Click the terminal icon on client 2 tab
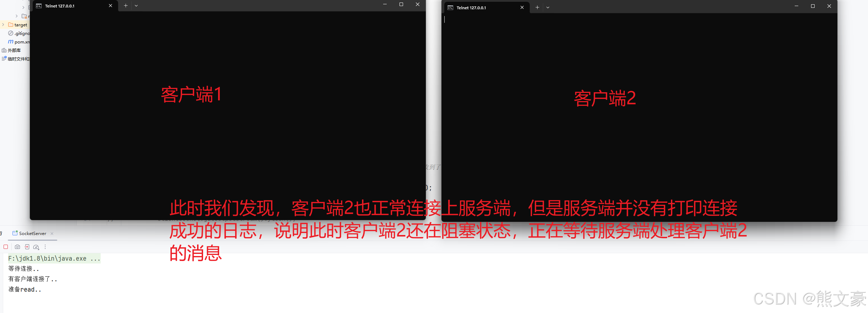 450,8
